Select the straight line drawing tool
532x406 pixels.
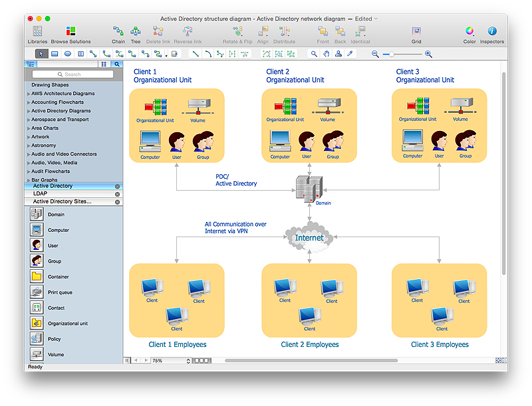[196, 54]
